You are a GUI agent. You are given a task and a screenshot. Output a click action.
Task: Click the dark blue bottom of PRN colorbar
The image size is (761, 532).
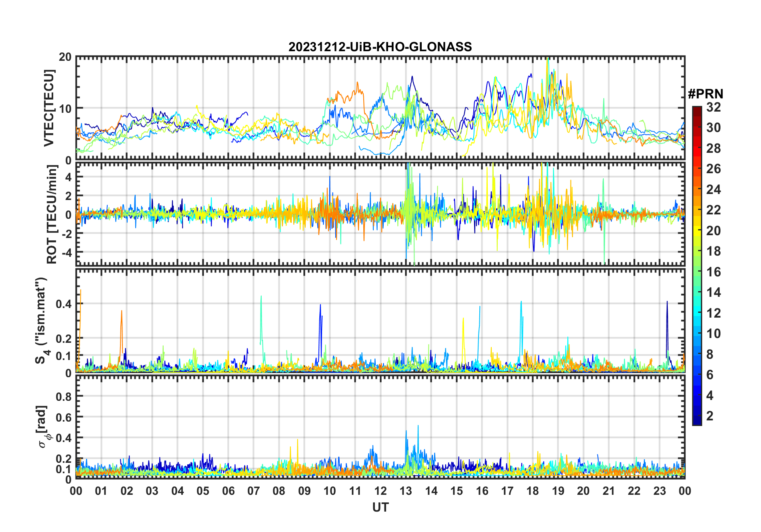[697, 421]
